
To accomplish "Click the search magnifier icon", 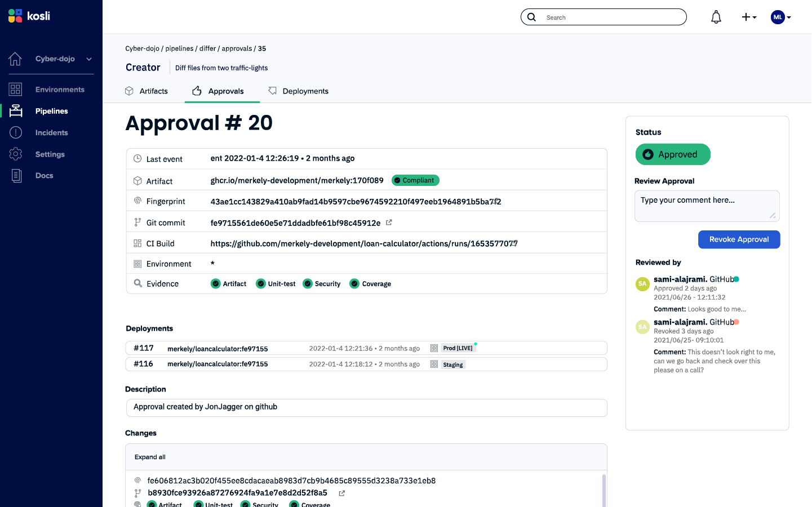I will click(531, 17).
